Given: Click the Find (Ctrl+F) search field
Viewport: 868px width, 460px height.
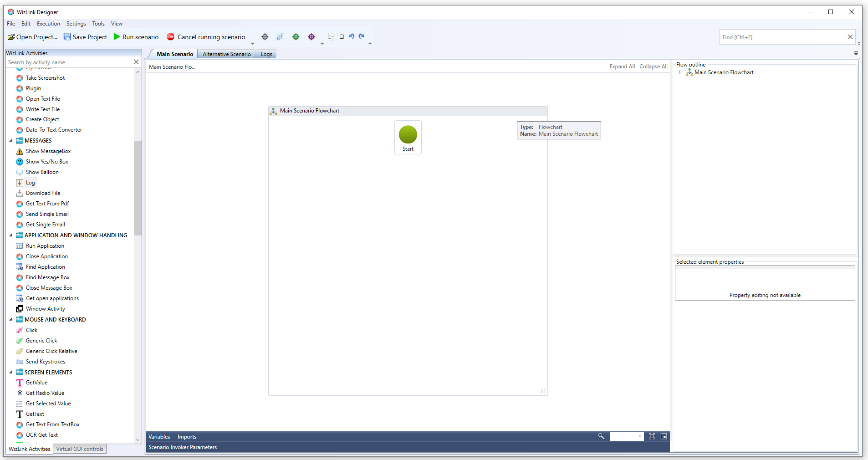Looking at the screenshot, I should tap(782, 37).
